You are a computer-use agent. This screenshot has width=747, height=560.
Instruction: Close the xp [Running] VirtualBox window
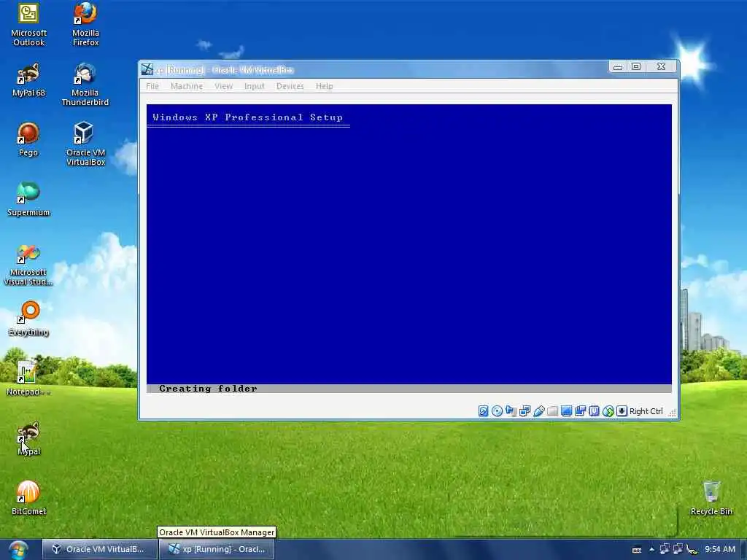tap(661, 66)
